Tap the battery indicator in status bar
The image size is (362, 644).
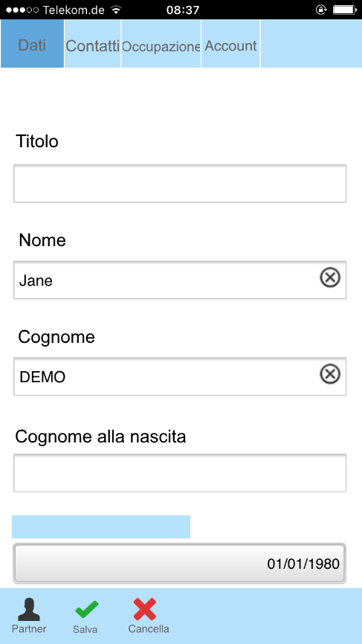click(x=344, y=10)
